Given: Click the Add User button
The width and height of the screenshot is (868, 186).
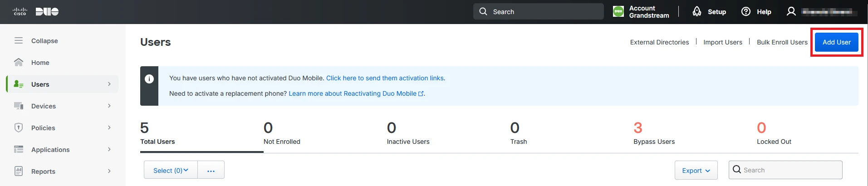Looking at the screenshot, I should pos(837,42).
